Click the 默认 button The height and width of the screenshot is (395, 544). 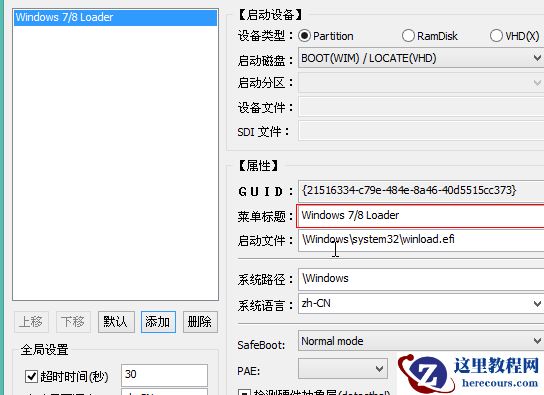(116, 322)
